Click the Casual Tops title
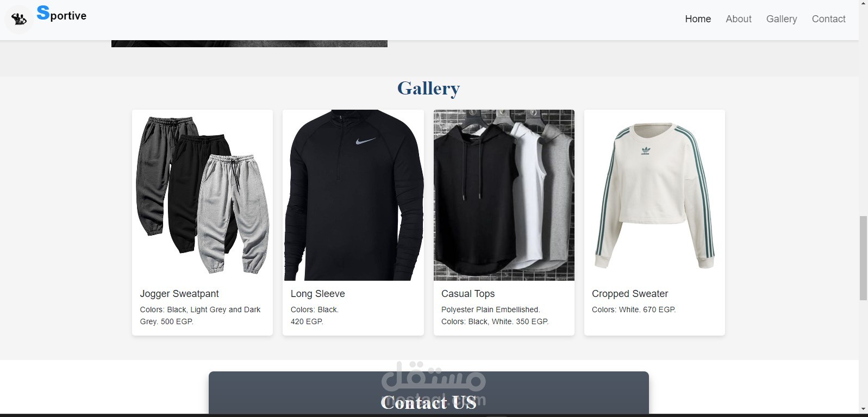The image size is (868, 417). coord(468,294)
